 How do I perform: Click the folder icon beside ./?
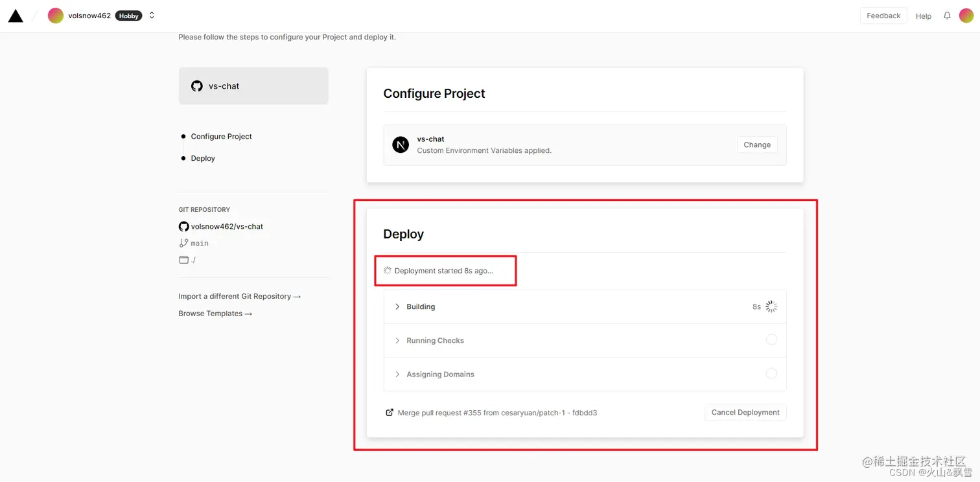(x=183, y=260)
